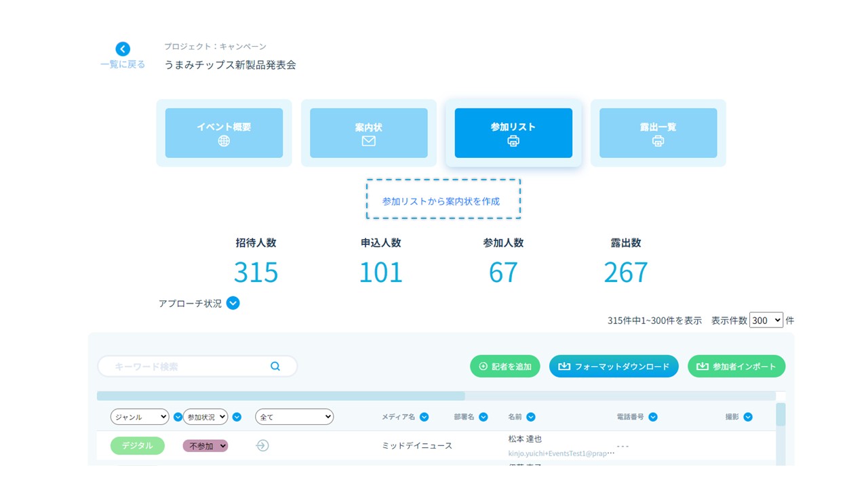Click sort icon next to 部署名
868x488 pixels.
click(x=484, y=417)
